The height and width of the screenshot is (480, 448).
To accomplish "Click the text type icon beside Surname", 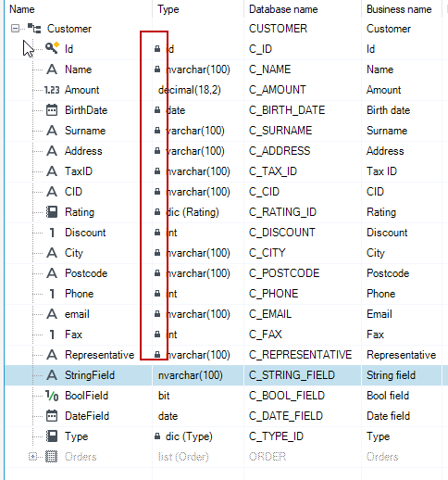I will point(52,131).
